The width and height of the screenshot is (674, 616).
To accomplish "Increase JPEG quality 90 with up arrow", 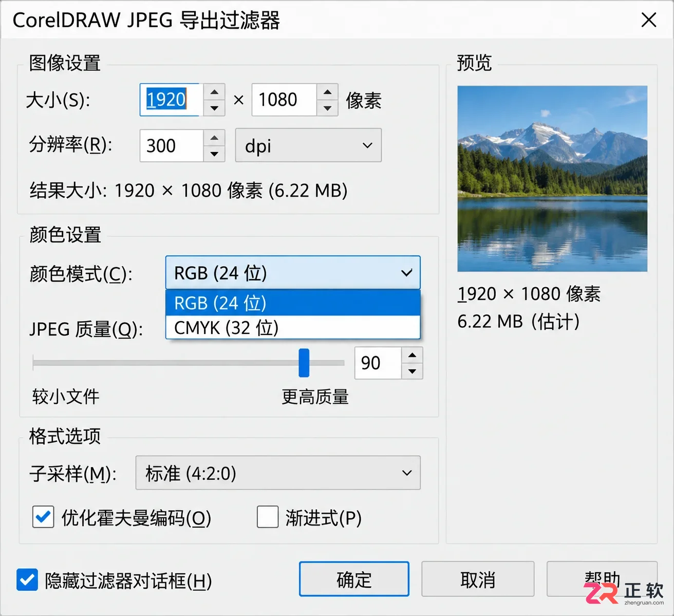I will point(412,355).
